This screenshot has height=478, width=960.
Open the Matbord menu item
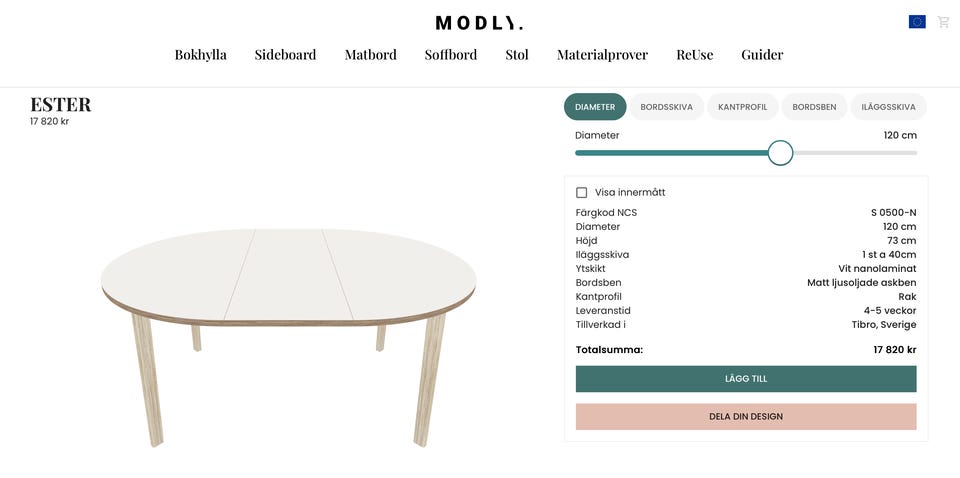coord(370,55)
